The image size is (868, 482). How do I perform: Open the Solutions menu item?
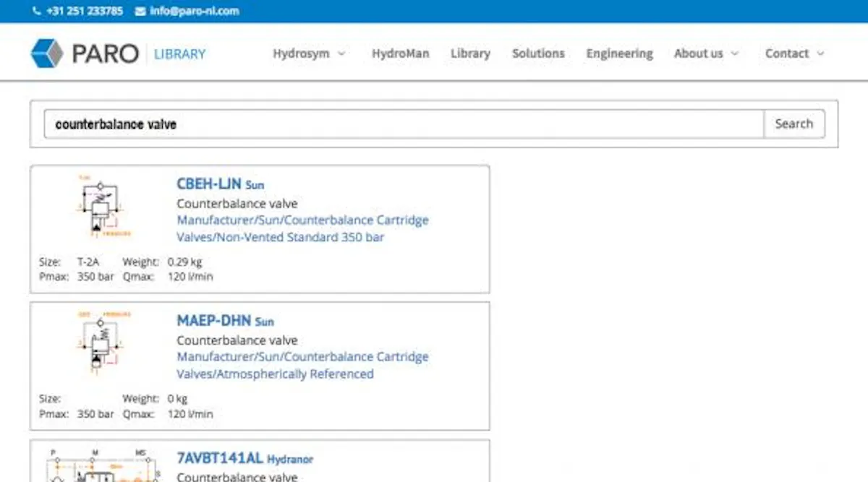[538, 53]
